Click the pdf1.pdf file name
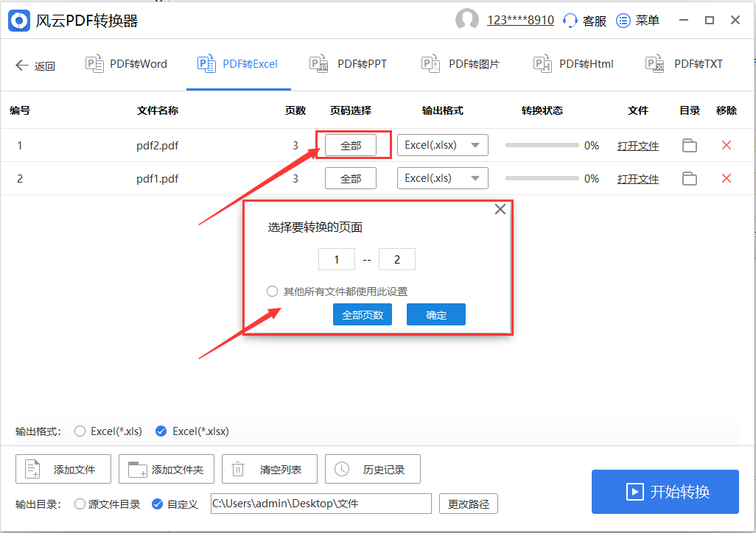 (157, 179)
